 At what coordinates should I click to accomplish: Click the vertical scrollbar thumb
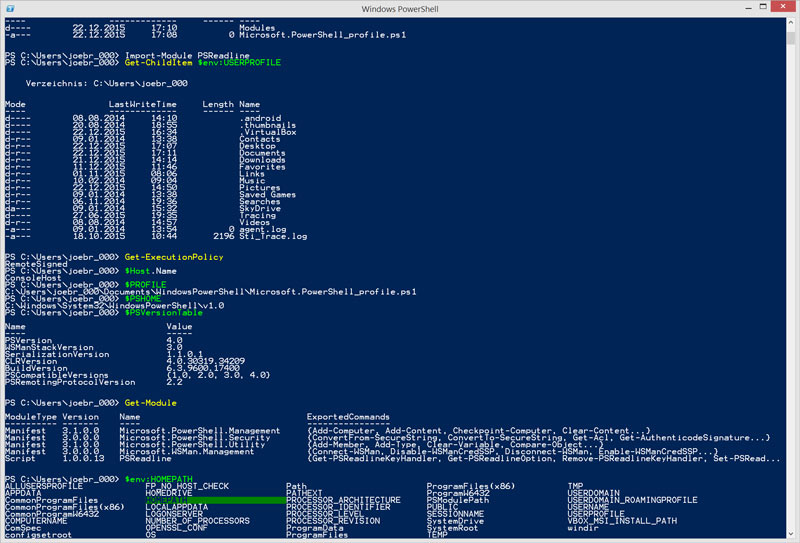(x=790, y=39)
